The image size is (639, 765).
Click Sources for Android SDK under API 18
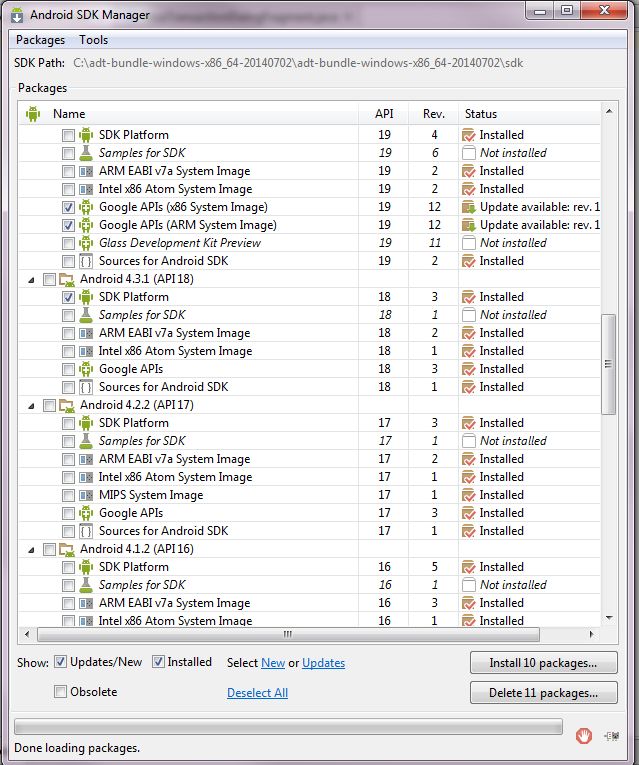click(163, 387)
